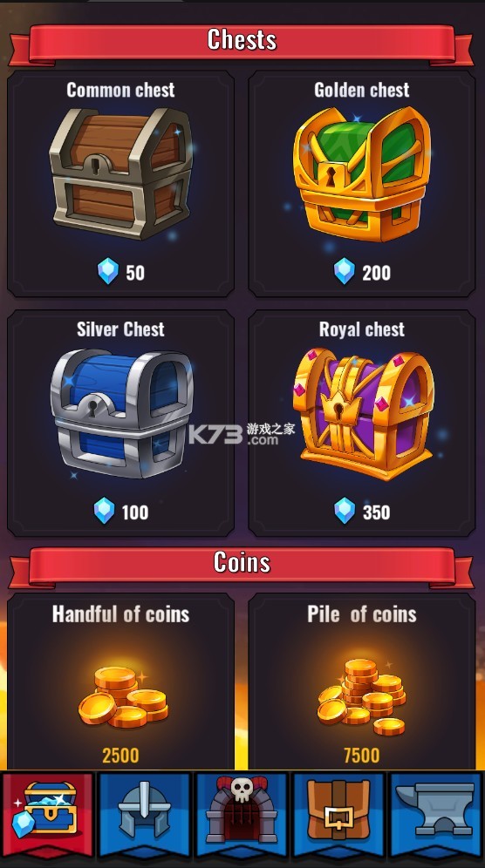Open the skull dungeon gate tab
This screenshot has height=868, width=485.
(242, 814)
